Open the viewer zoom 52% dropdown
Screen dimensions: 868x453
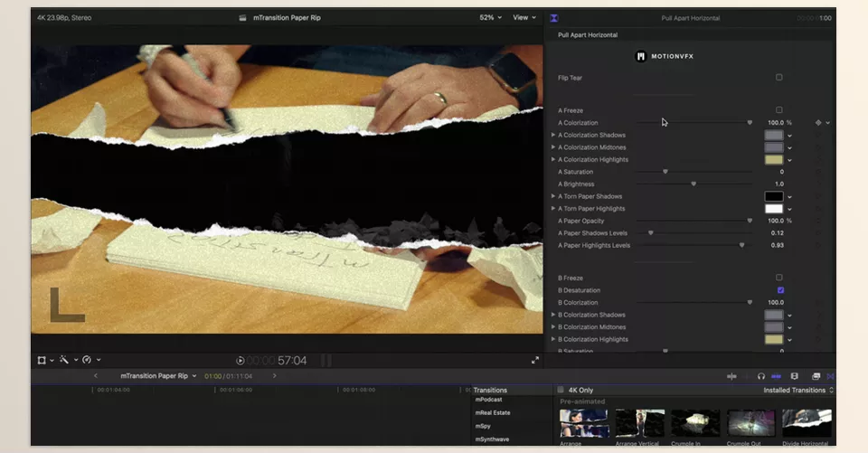490,18
